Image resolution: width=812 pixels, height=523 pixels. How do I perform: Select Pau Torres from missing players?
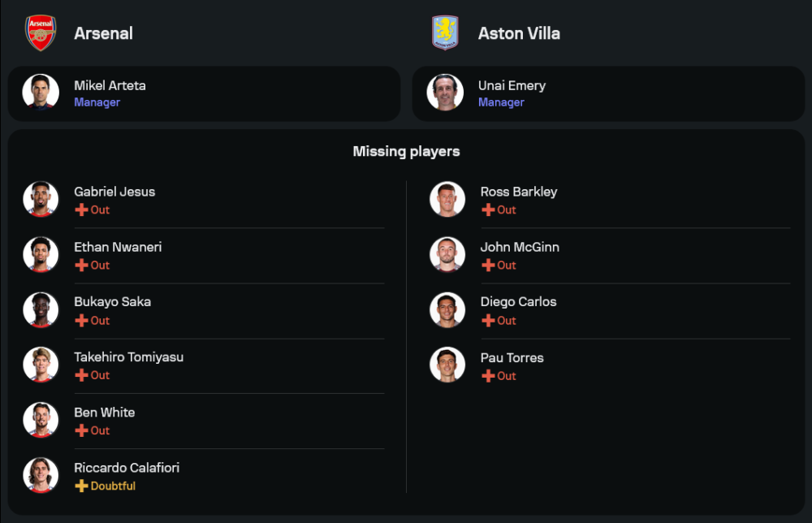[x=512, y=357]
